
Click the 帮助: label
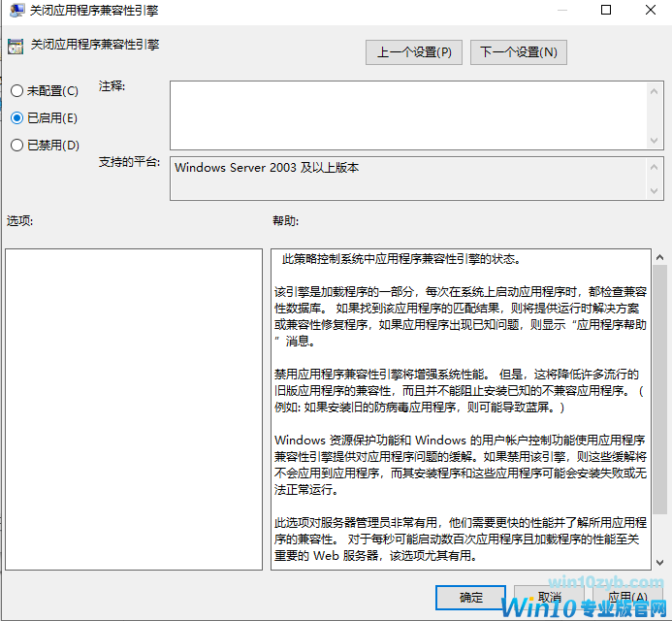point(285,221)
